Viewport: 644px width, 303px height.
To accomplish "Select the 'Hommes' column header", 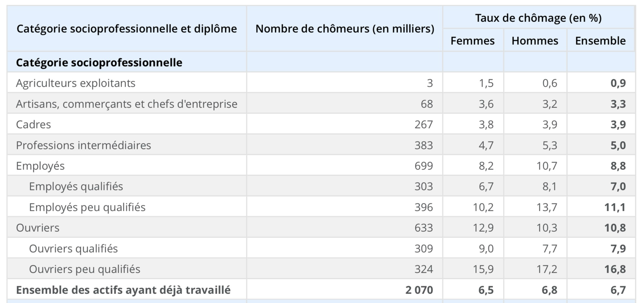I will pyautogui.click(x=535, y=41).
